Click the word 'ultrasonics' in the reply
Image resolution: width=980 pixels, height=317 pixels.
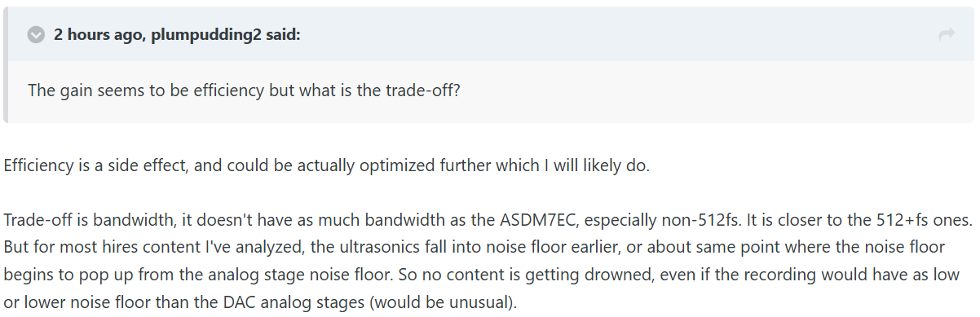tap(326, 247)
